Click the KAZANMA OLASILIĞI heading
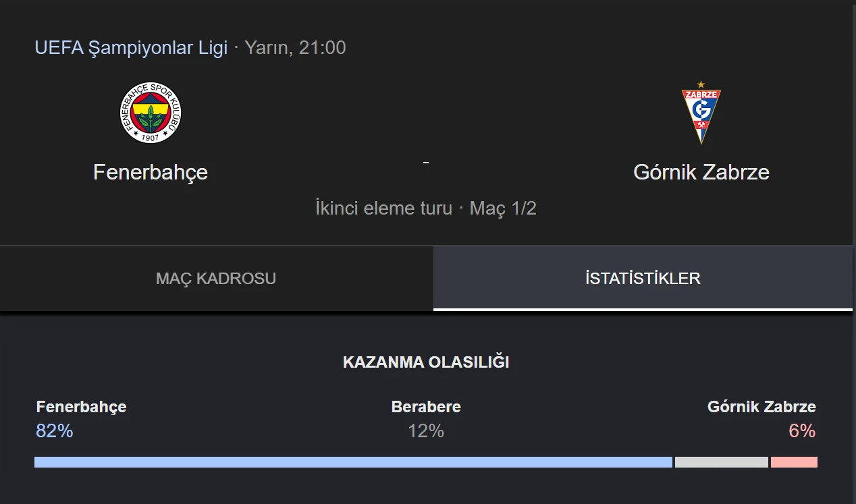Viewport: 856px width, 504px height. (426, 362)
